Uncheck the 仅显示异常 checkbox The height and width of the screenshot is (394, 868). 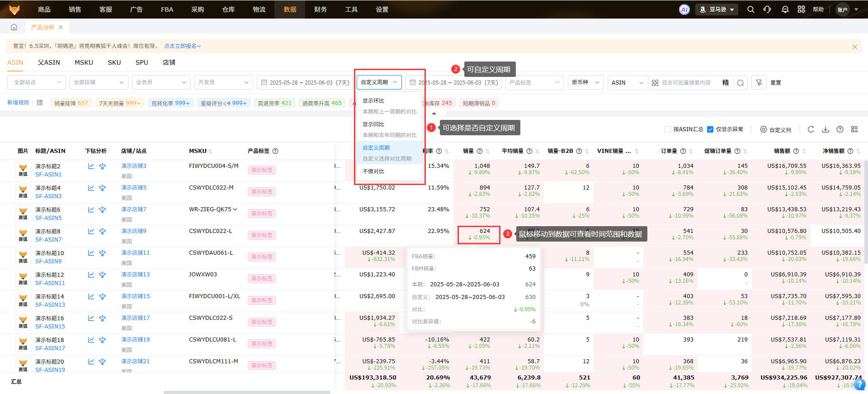tap(710, 129)
